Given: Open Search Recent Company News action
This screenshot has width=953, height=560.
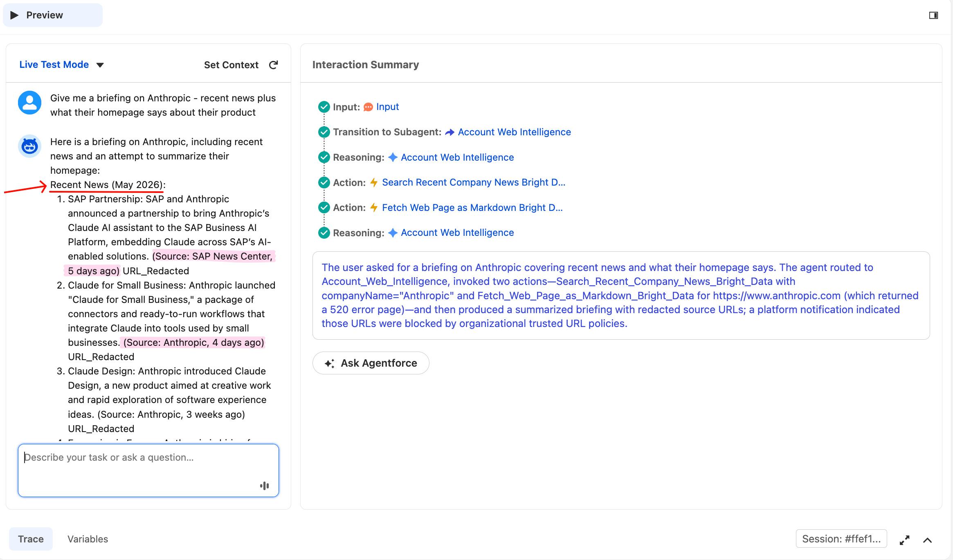Looking at the screenshot, I should [x=474, y=182].
